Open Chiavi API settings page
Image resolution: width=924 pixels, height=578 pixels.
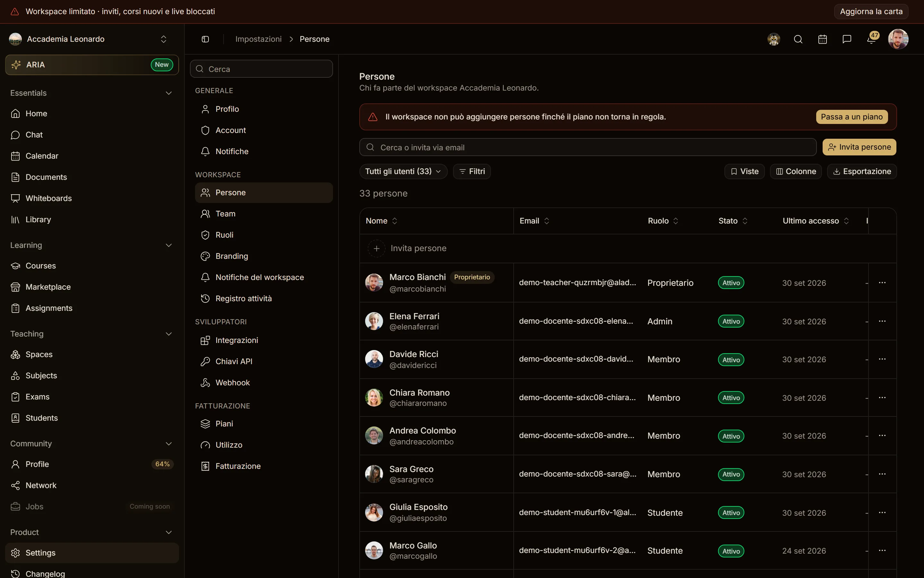(264, 361)
